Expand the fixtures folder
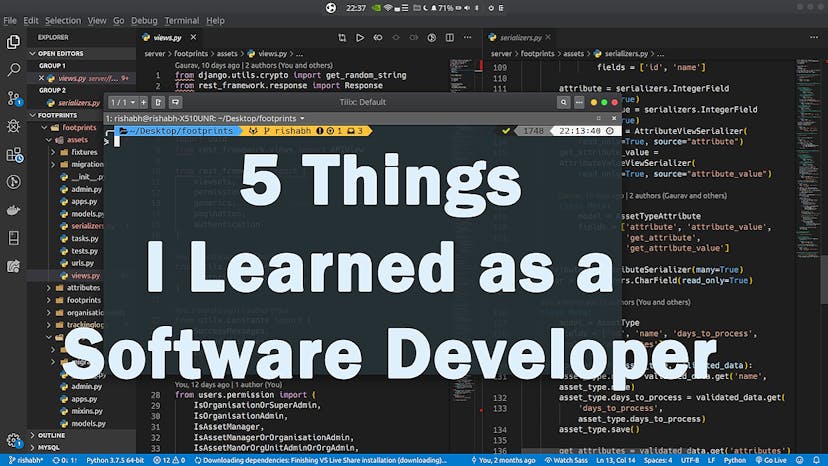The image size is (828, 466). pos(79,152)
